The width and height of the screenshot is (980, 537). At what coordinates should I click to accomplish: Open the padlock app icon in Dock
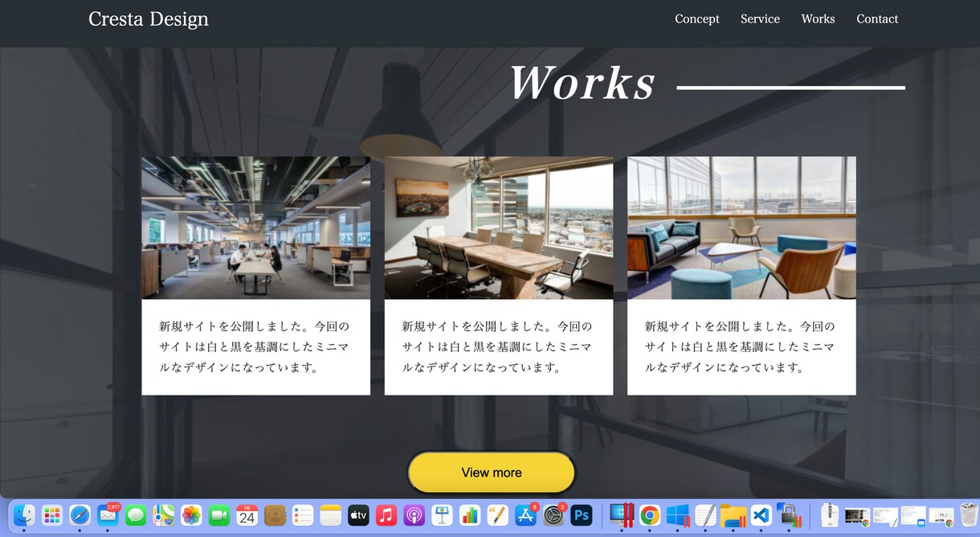pyautogui.click(x=789, y=515)
